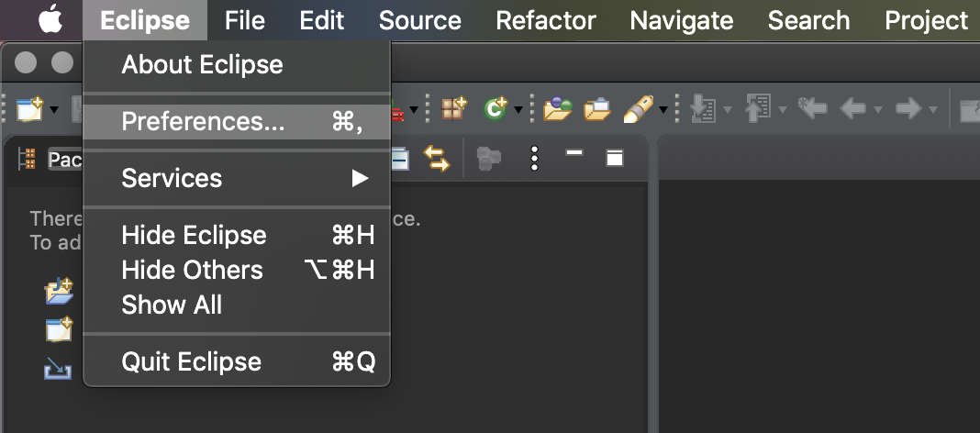
Task: Click the New Java Package icon
Action: (454, 110)
